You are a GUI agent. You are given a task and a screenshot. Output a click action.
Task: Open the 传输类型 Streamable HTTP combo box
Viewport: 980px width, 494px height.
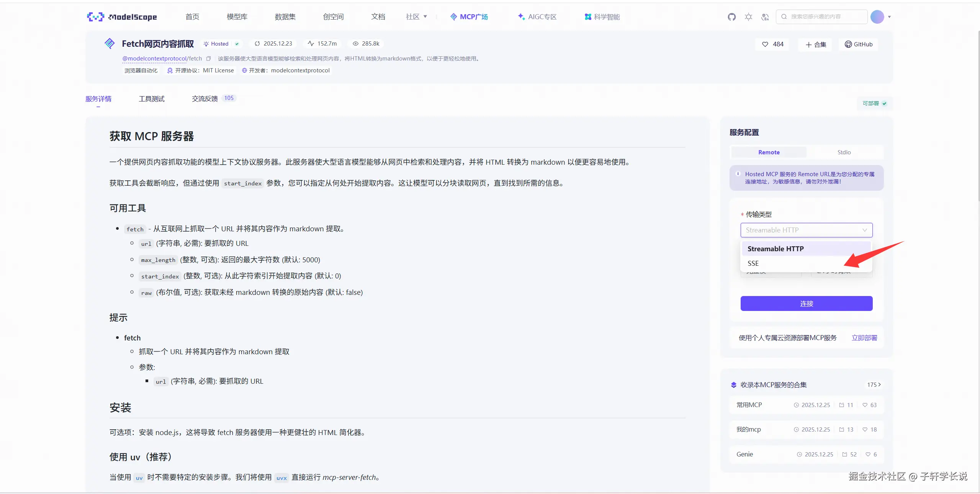(x=806, y=230)
